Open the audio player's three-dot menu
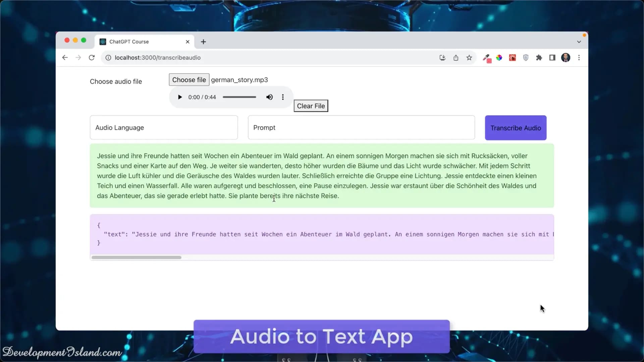 (283, 97)
